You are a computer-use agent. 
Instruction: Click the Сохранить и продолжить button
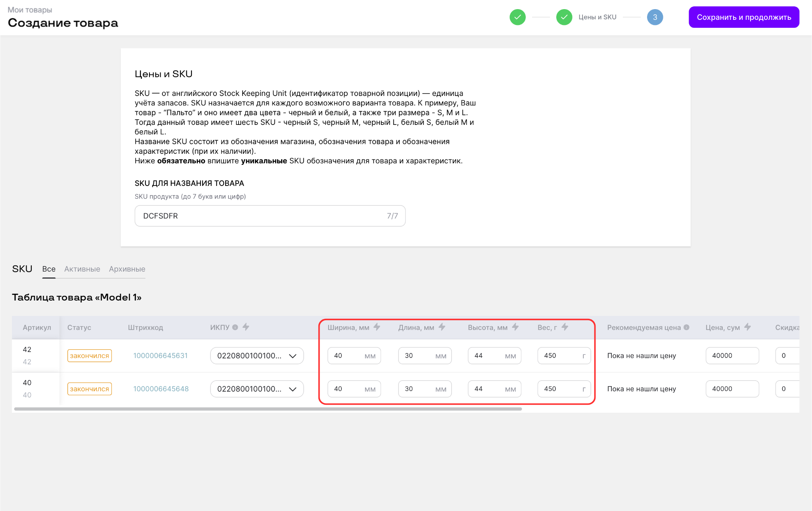click(x=744, y=17)
